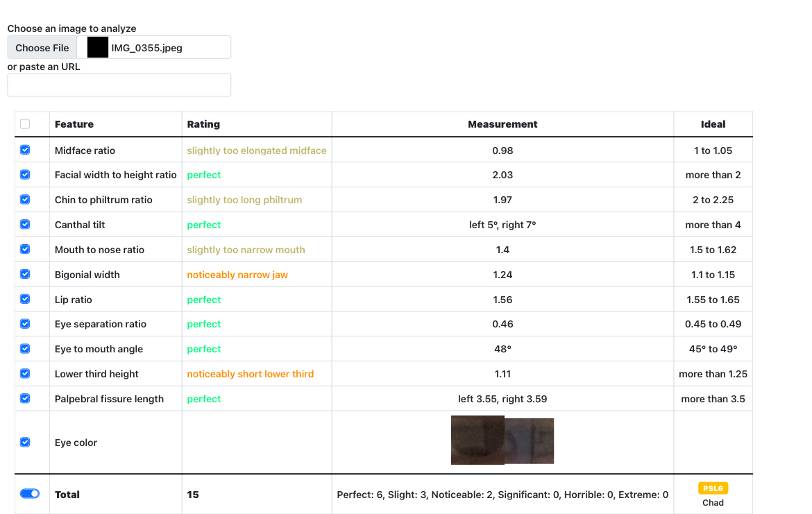Screen dimensions: 812x514
Task: Uncheck the Canthal tilt checkbox
Action: pos(25,225)
